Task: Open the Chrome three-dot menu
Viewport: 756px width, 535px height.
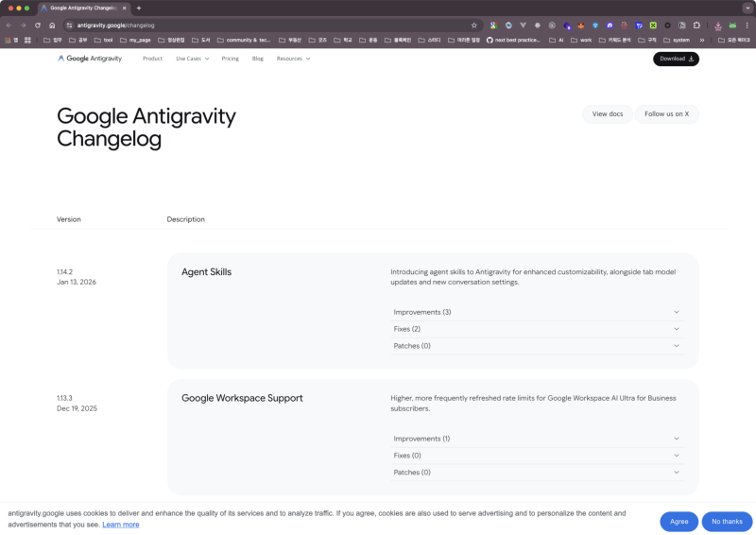Action: point(747,26)
